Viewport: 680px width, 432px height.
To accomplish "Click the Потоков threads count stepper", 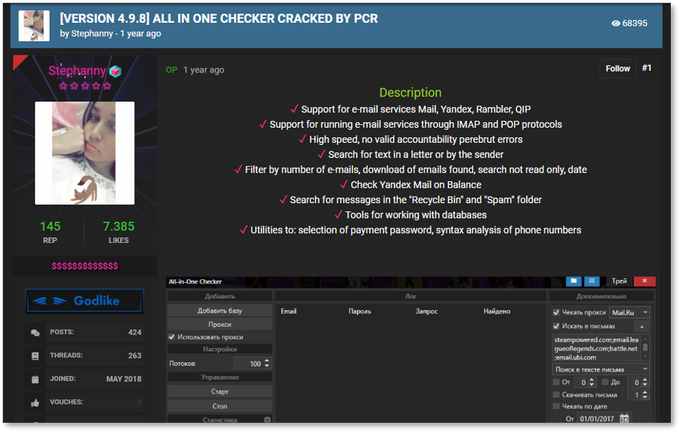I will (x=266, y=364).
